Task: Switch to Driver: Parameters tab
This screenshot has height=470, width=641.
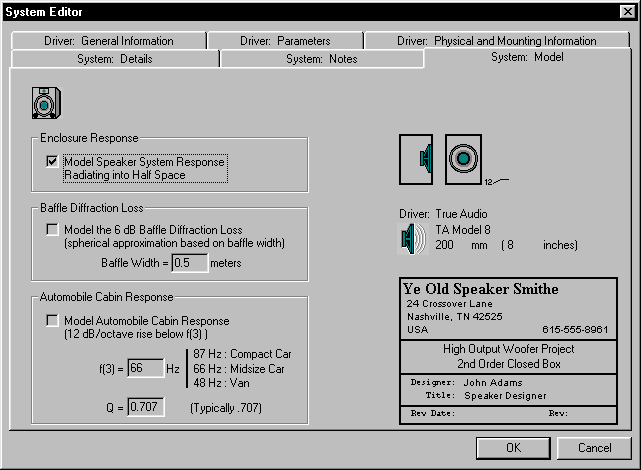Action: pyautogui.click(x=285, y=41)
